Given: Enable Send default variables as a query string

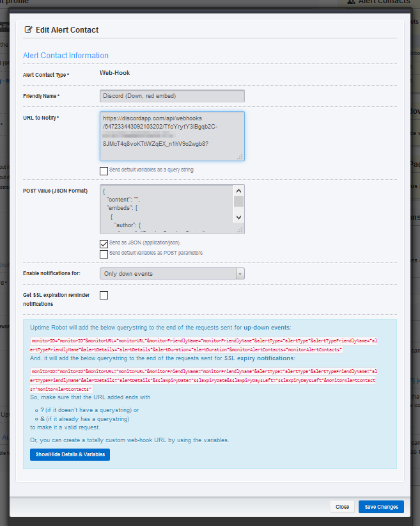Looking at the screenshot, I should click(x=104, y=171).
